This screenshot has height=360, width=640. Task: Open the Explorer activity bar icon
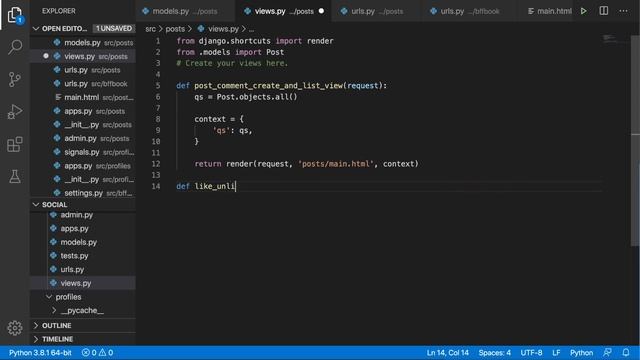pyautogui.click(x=15, y=15)
